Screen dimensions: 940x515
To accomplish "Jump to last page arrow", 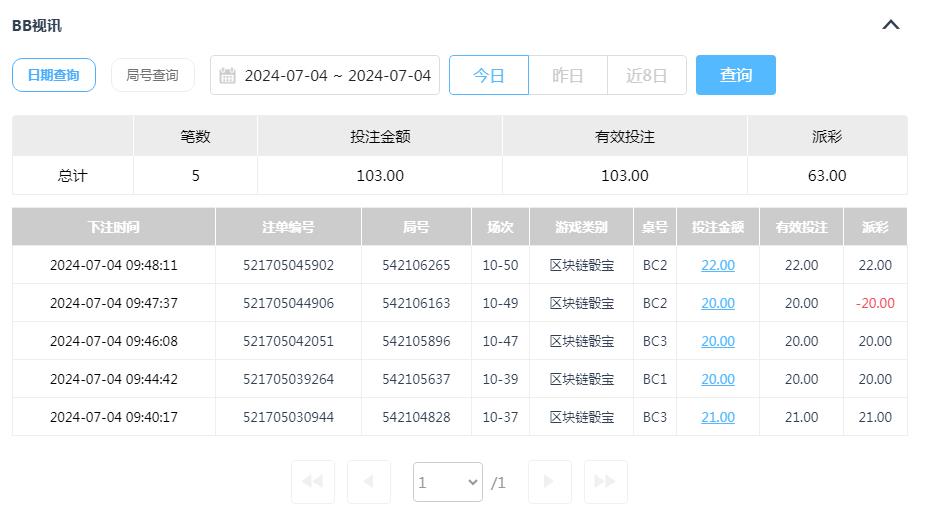I will point(605,482).
